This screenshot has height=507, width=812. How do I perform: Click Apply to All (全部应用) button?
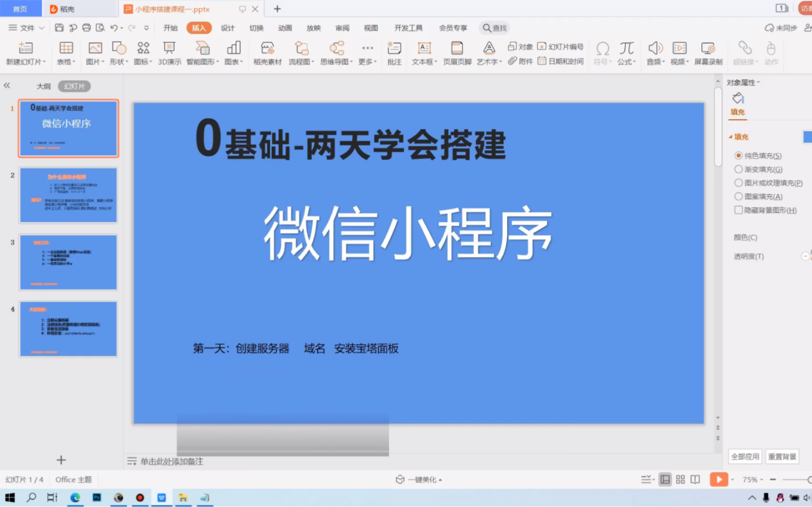pyautogui.click(x=745, y=457)
